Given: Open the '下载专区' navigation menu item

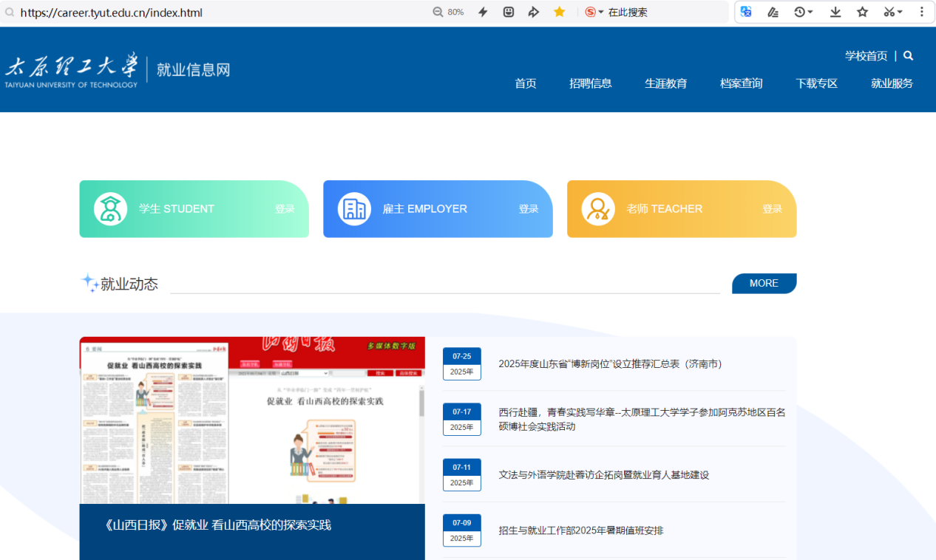Looking at the screenshot, I should click(817, 83).
